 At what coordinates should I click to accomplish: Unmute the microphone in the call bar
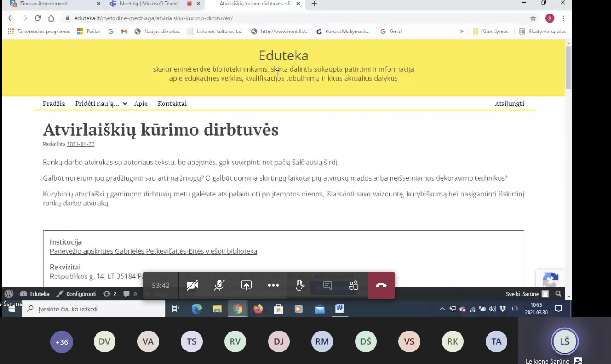point(219,285)
